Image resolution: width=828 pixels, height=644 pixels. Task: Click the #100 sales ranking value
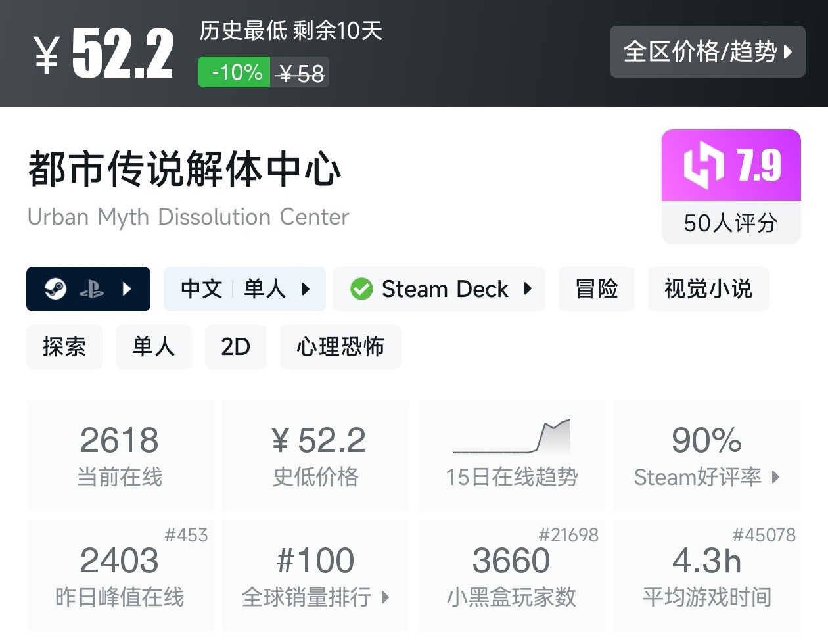315,561
